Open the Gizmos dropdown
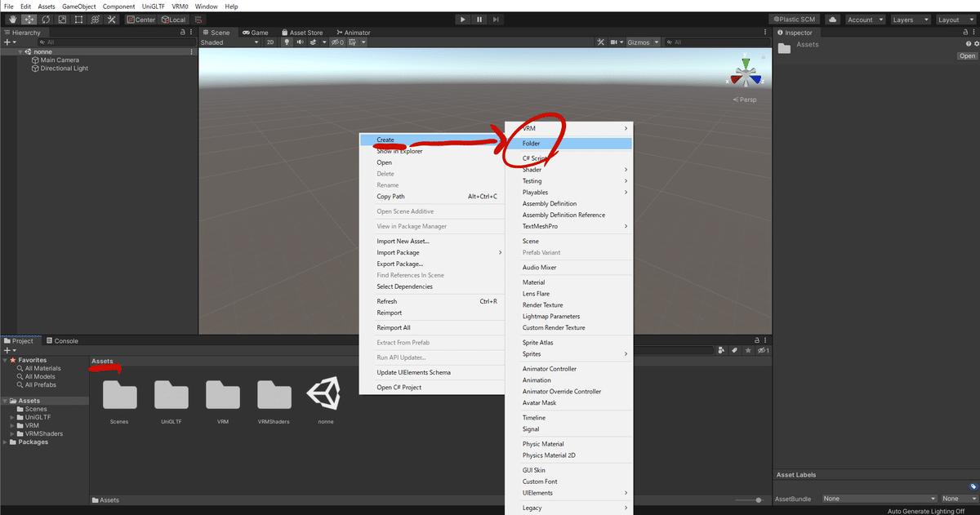 642,42
